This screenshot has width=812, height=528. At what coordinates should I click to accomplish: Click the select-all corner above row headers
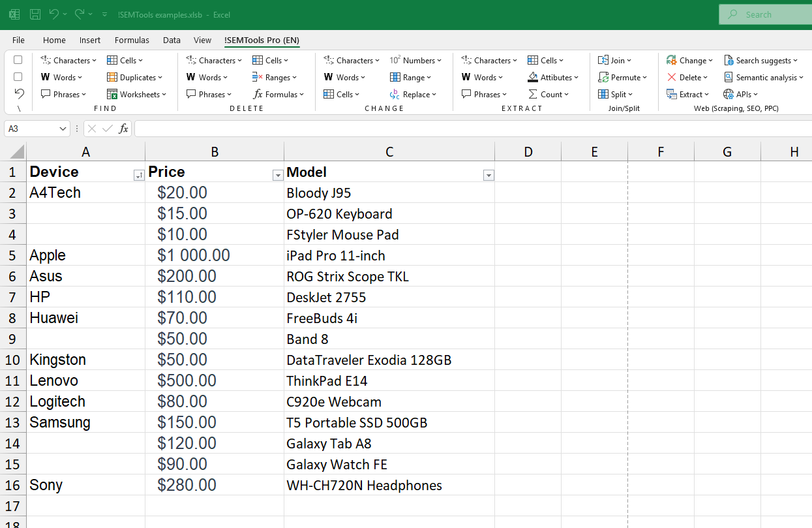pos(13,151)
